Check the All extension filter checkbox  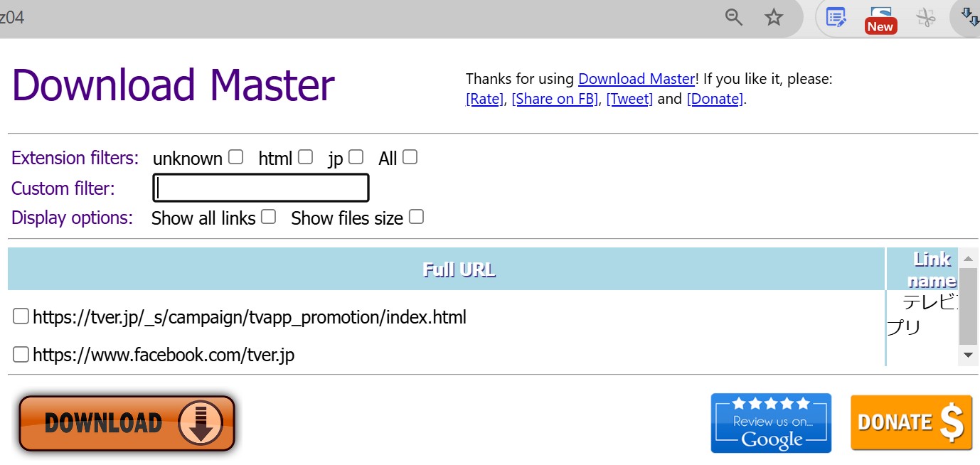coord(410,157)
